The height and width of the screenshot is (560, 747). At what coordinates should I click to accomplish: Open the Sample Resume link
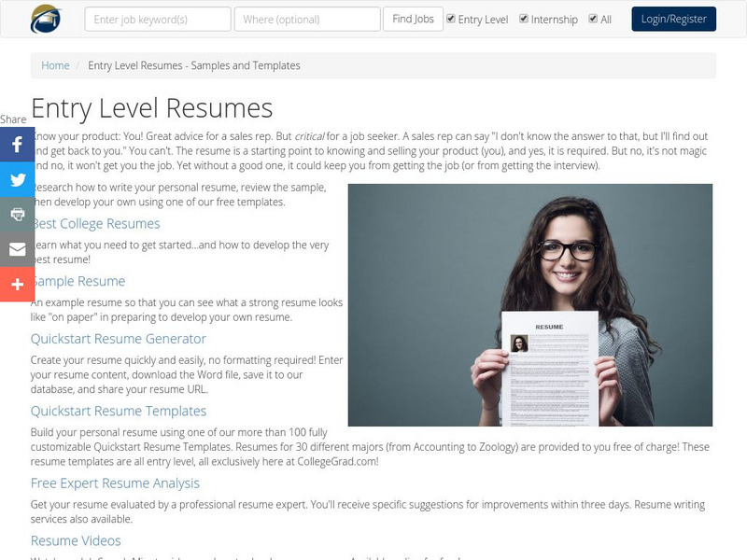tap(78, 281)
